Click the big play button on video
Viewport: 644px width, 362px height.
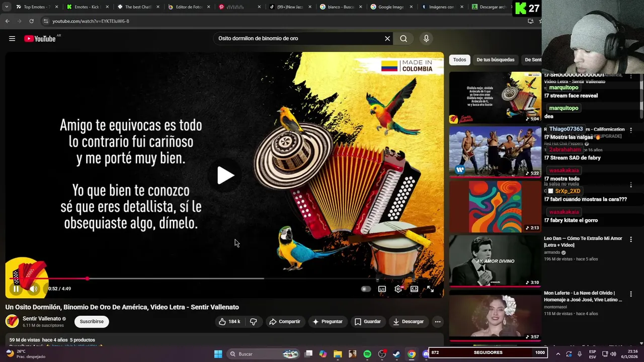click(x=225, y=175)
